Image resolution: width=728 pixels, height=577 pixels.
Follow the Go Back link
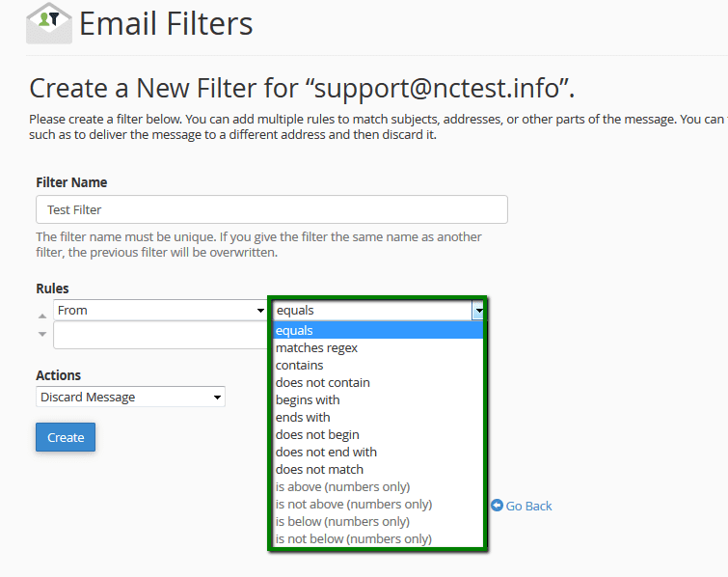(x=528, y=506)
